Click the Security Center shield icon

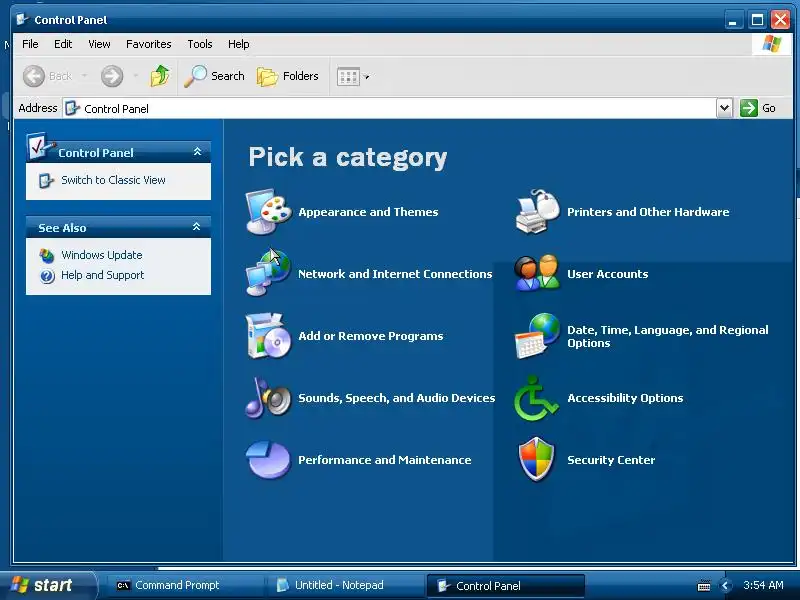pyautogui.click(x=536, y=459)
